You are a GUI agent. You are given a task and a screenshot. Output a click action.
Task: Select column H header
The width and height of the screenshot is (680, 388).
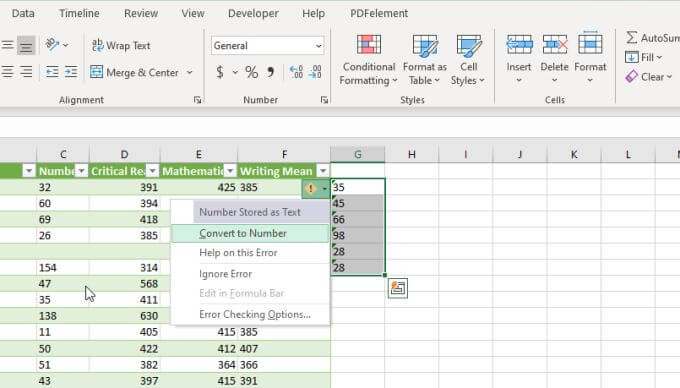point(412,154)
